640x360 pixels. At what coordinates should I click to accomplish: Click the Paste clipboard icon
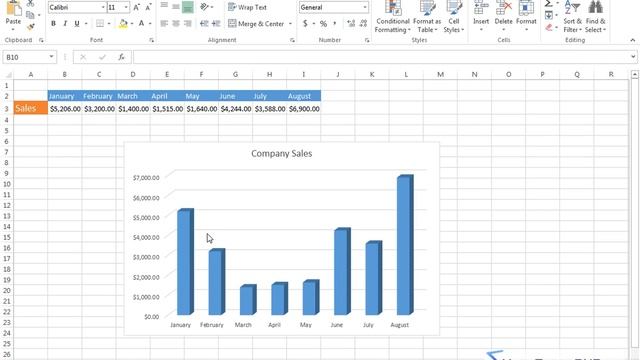click(13, 9)
